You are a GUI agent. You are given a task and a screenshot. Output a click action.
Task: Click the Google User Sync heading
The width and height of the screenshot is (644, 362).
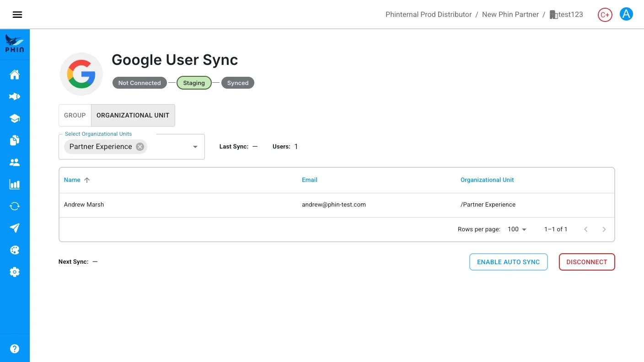pyautogui.click(x=175, y=60)
